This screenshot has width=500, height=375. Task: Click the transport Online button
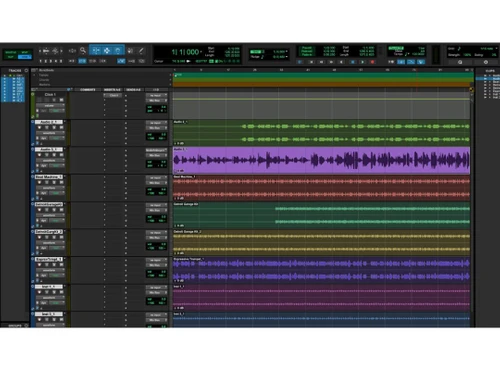click(300, 62)
